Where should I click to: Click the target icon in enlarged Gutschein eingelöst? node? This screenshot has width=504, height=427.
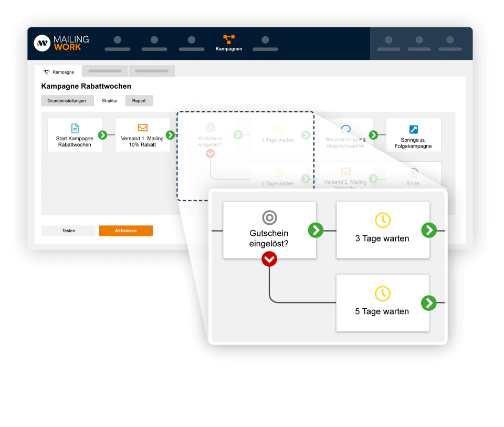pyautogui.click(x=269, y=217)
